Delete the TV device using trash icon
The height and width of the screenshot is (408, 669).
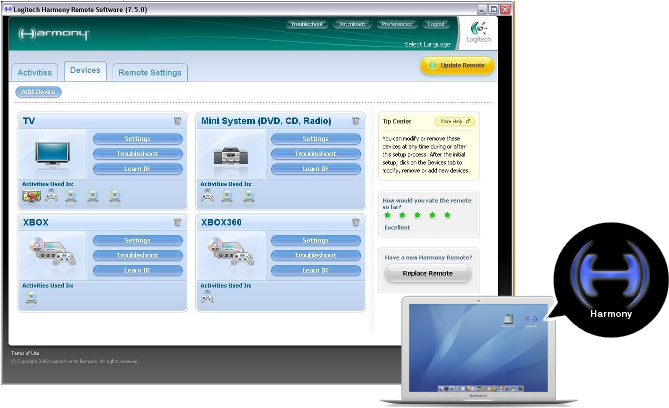coord(178,121)
